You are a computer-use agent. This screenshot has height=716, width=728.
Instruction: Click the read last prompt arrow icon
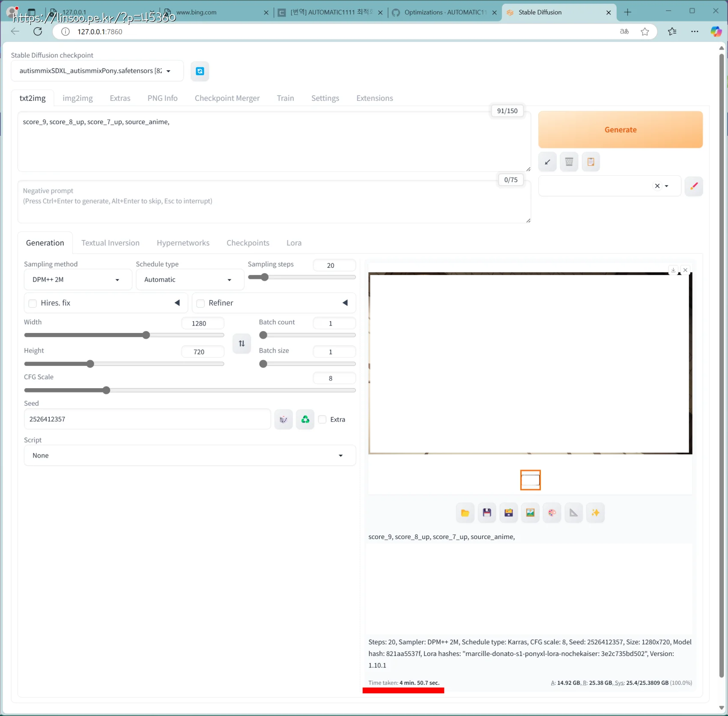tap(547, 162)
